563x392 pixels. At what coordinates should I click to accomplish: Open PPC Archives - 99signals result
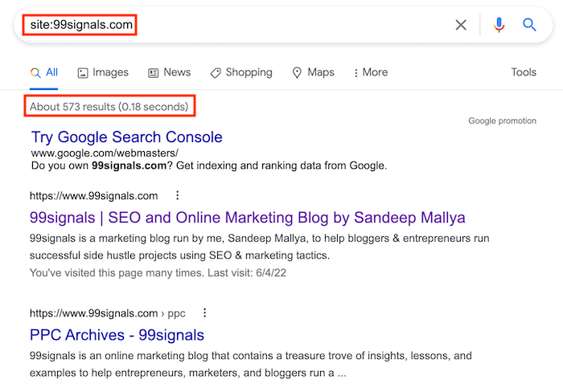click(117, 335)
